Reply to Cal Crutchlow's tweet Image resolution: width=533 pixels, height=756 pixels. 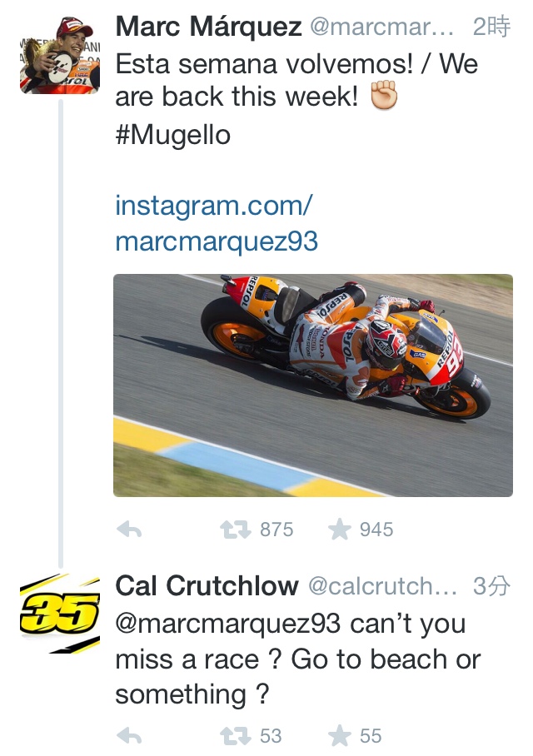tap(129, 735)
